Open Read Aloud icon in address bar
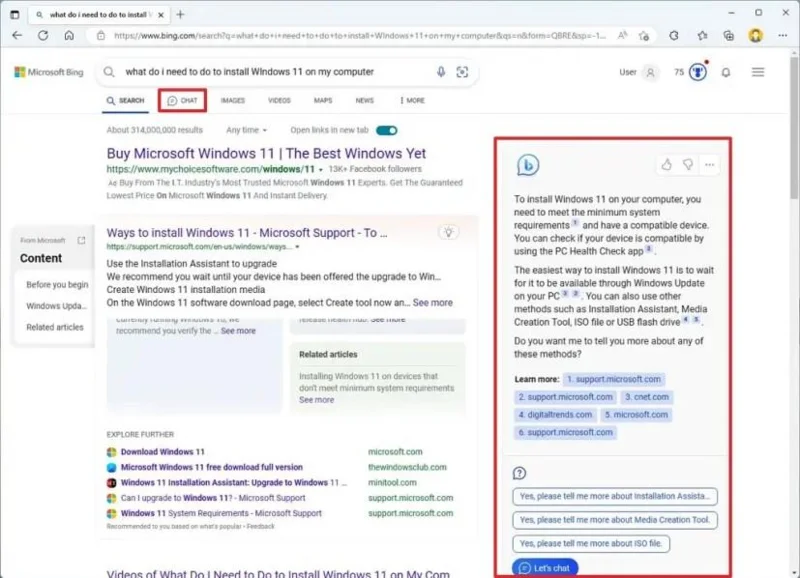 [622, 35]
